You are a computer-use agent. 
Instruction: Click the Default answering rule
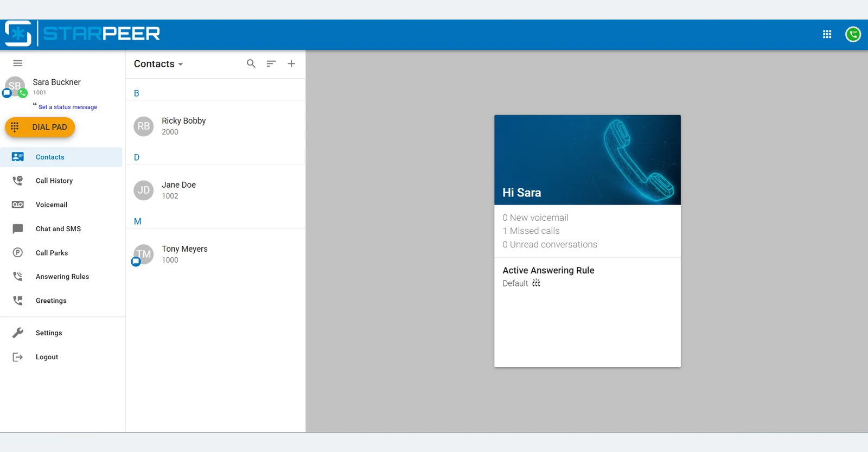515,283
